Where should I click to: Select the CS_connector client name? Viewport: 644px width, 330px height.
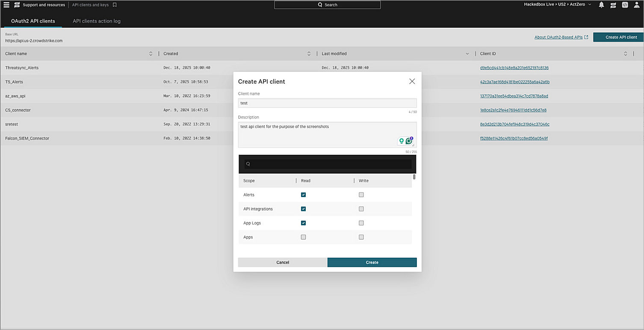(x=18, y=110)
